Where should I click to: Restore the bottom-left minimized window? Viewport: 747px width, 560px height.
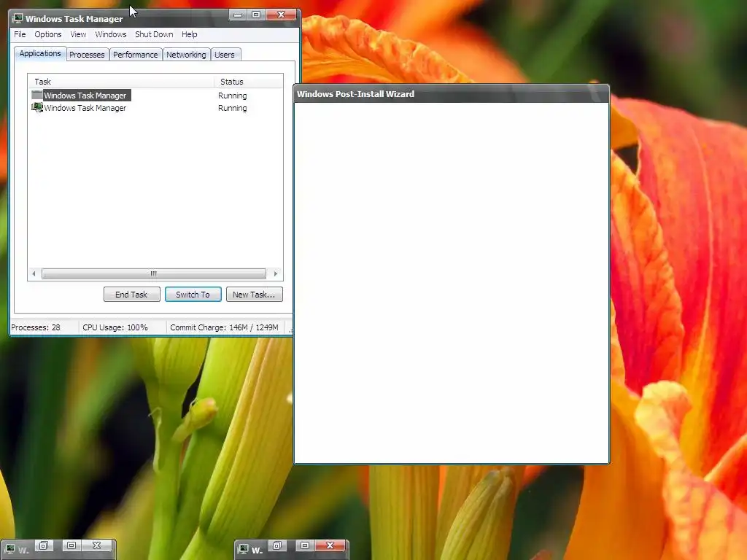(43, 545)
